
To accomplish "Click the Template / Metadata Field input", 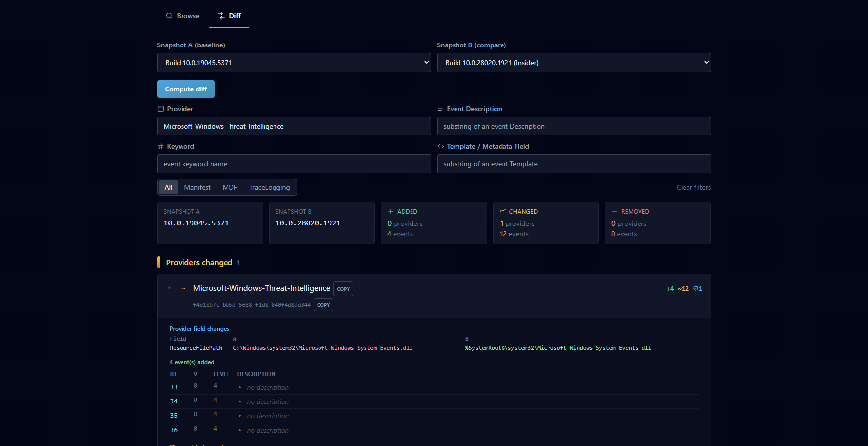I will pyautogui.click(x=574, y=164).
